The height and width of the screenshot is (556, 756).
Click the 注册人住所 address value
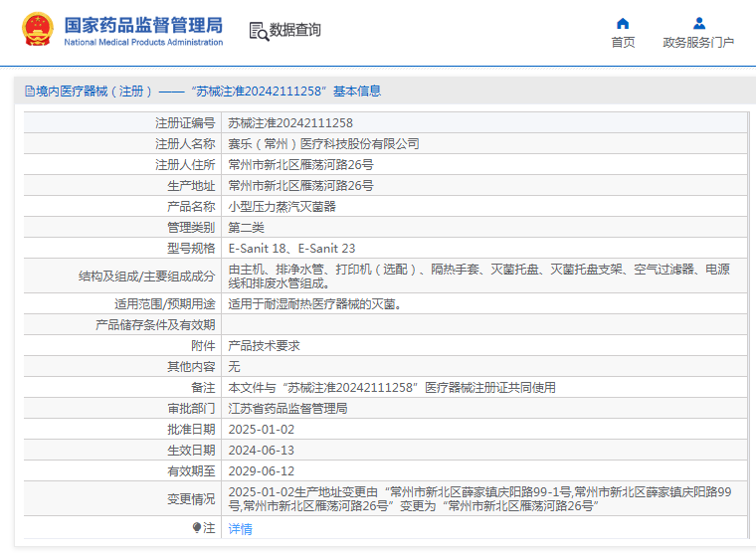[300, 165]
